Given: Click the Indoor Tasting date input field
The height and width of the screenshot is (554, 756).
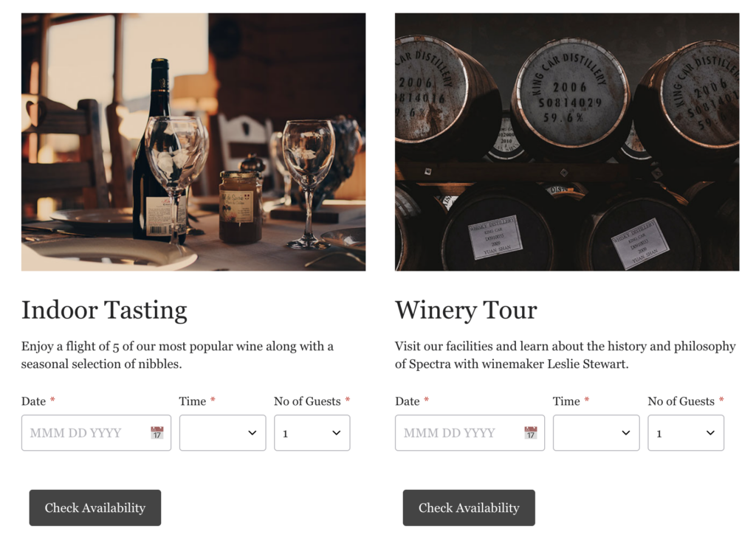Looking at the screenshot, I should (x=96, y=432).
